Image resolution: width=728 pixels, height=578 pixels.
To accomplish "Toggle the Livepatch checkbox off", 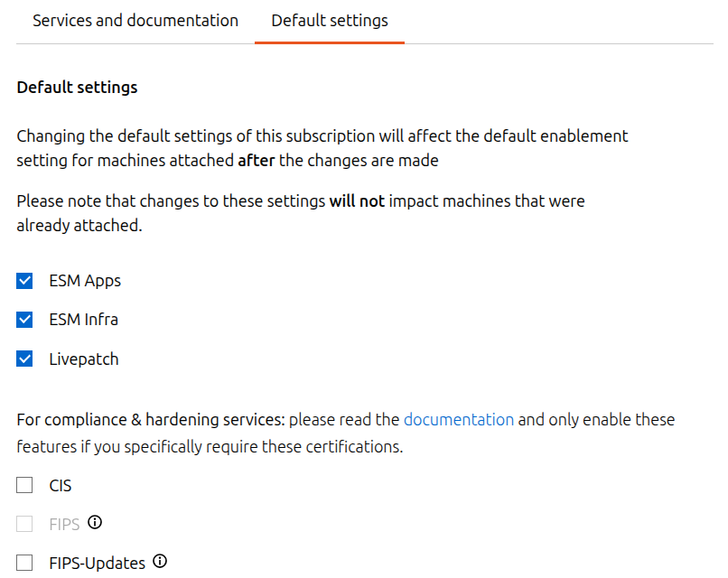I will click(24, 359).
